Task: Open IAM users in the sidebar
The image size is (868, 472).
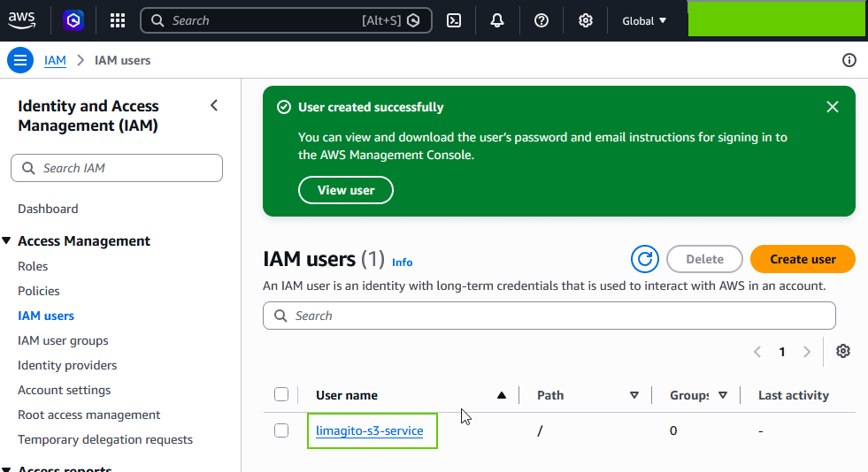Action: tap(46, 316)
